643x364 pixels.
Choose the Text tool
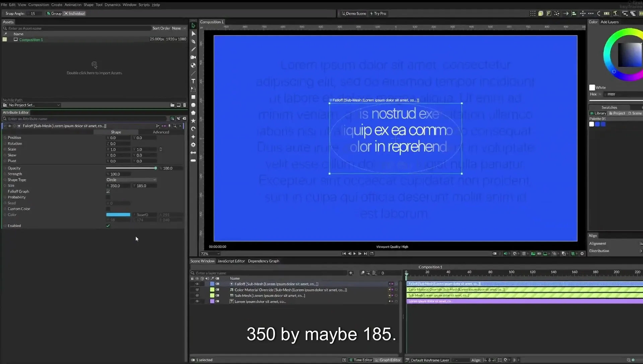click(193, 81)
